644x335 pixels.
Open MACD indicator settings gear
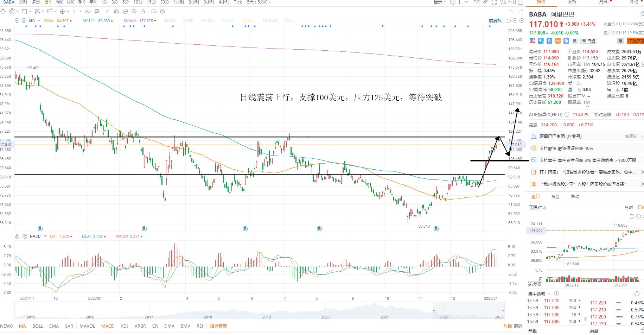coord(17,236)
